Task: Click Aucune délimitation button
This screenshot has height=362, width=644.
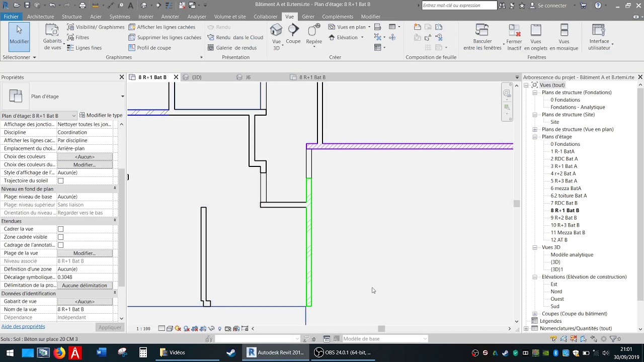Action: (x=85, y=286)
